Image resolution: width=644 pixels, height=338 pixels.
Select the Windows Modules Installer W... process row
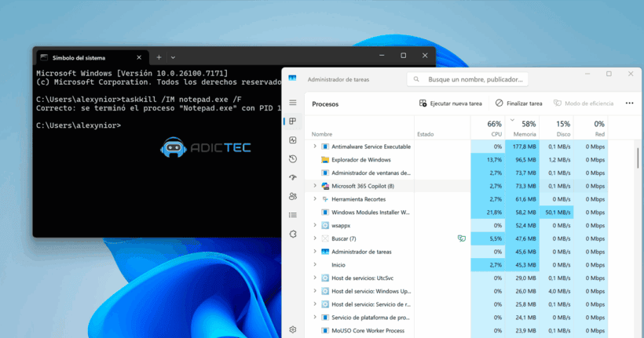457,212
